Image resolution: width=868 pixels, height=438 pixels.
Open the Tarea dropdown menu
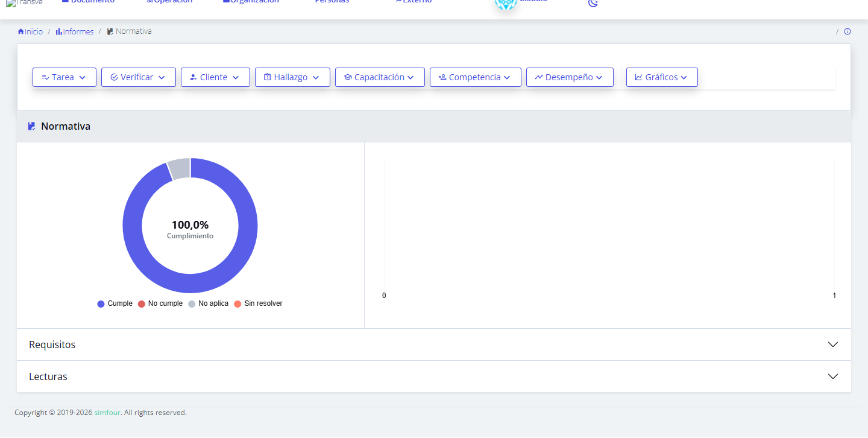[64, 77]
